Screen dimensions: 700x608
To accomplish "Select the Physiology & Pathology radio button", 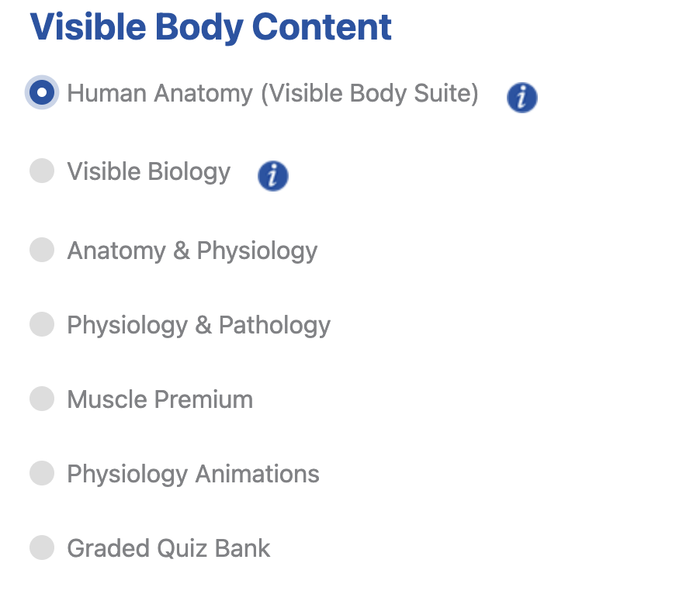I will pyautogui.click(x=41, y=324).
